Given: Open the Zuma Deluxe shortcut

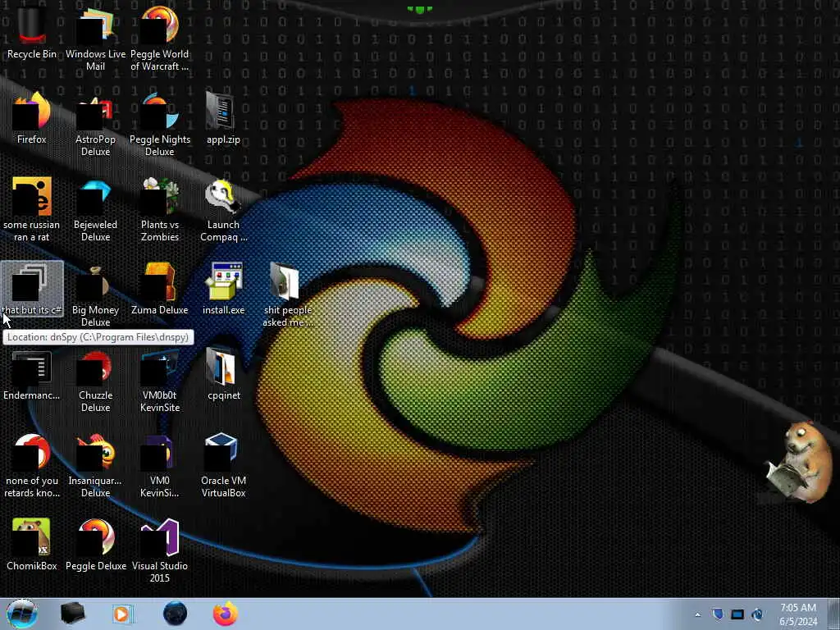Looking at the screenshot, I should click(160, 288).
